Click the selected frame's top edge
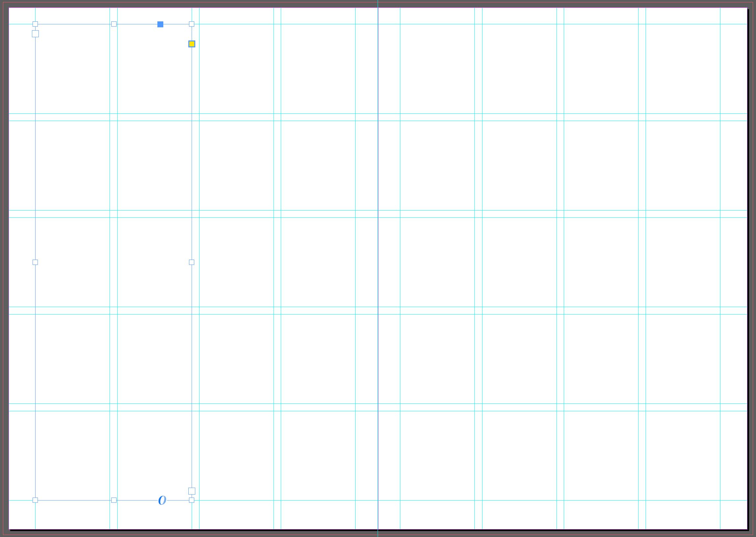The height and width of the screenshot is (537, 756). click(x=73, y=24)
